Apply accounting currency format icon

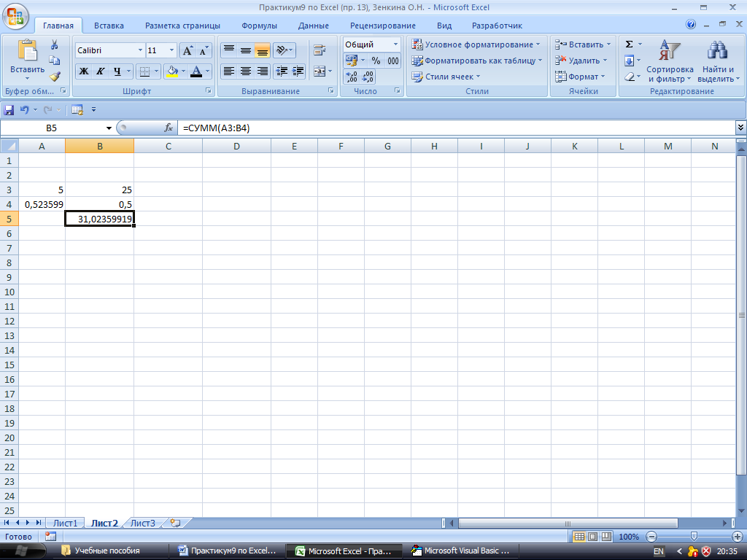click(352, 61)
